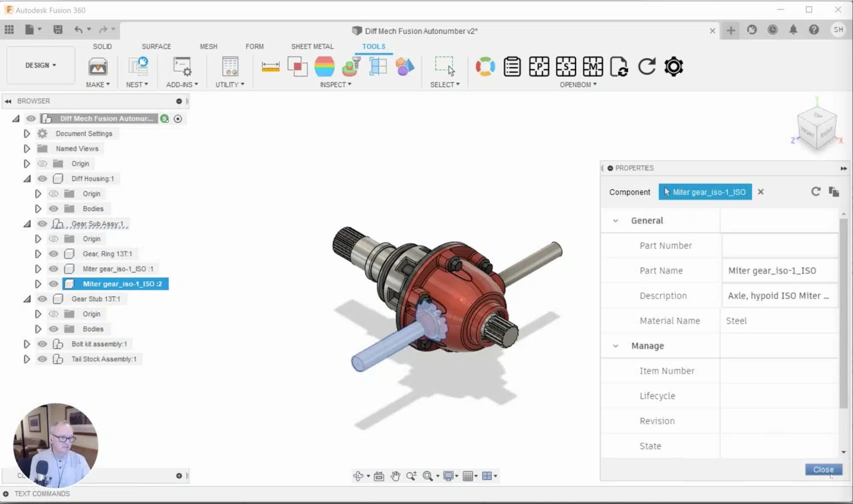The height and width of the screenshot is (504, 853).
Task: Close the Properties panel with Close button
Action: click(x=824, y=469)
